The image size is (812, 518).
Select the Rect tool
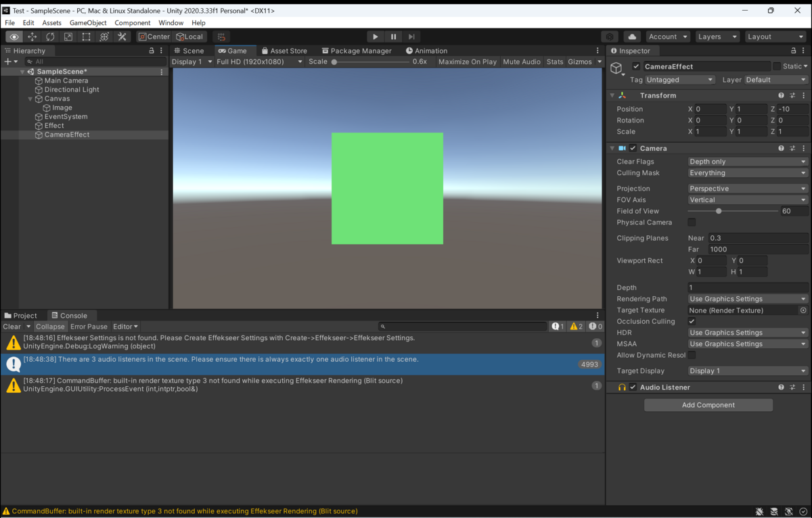86,37
